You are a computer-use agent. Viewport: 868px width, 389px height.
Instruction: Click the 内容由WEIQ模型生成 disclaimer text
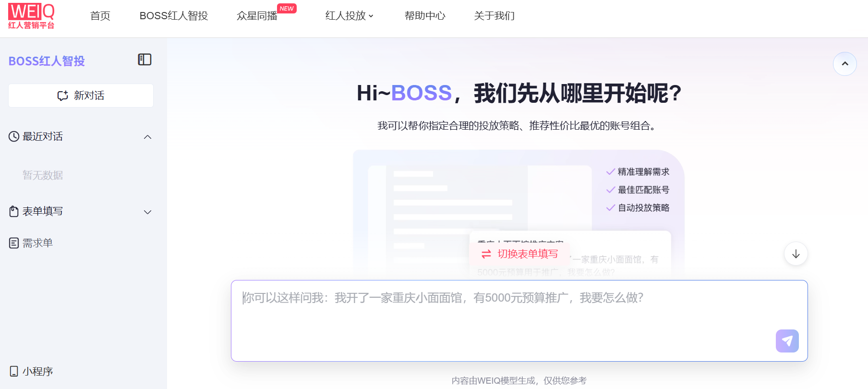tap(519, 380)
